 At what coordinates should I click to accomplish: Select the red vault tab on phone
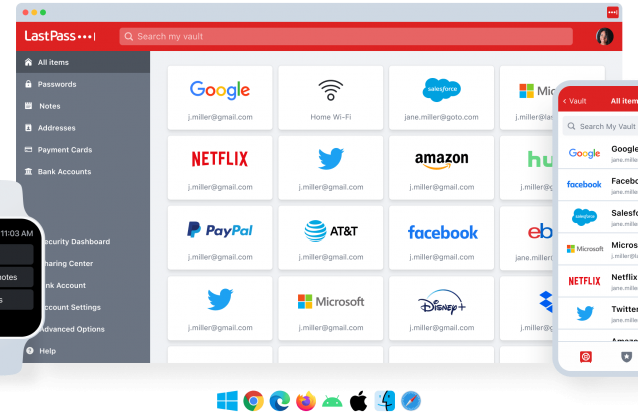(586, 357)
